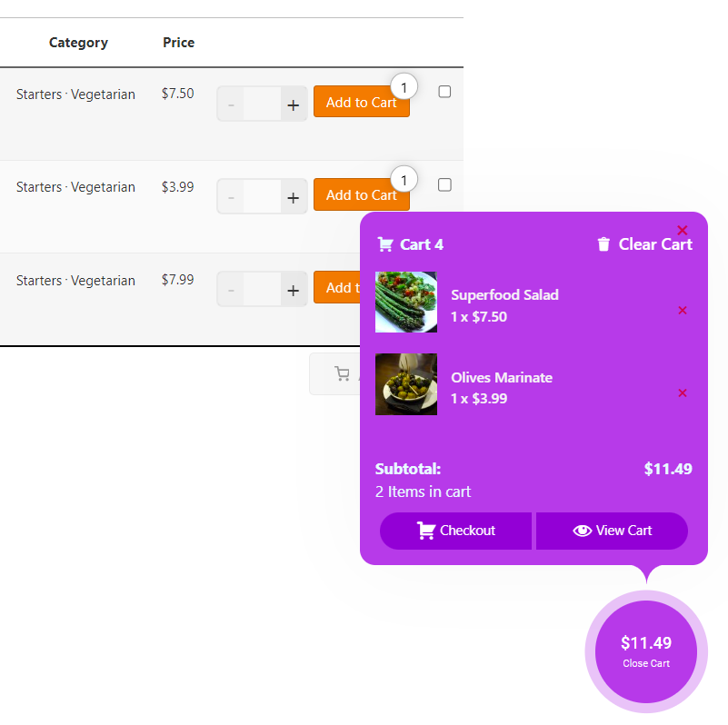Click quantity input field for $7.99 item

click(262, 291)
